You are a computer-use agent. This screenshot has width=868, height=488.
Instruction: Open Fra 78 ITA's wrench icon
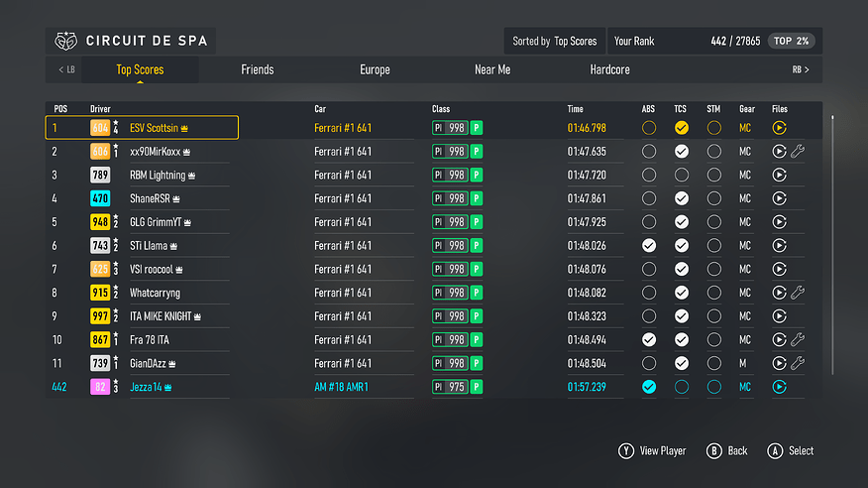click(x=797, y=339)
